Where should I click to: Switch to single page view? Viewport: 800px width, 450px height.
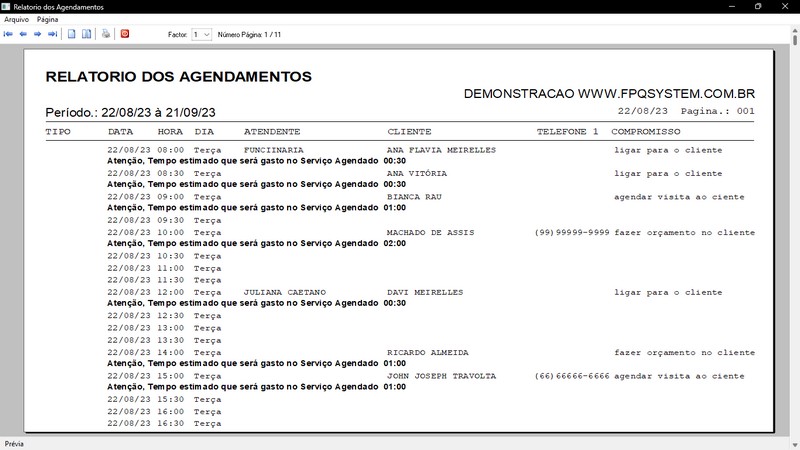72,34
